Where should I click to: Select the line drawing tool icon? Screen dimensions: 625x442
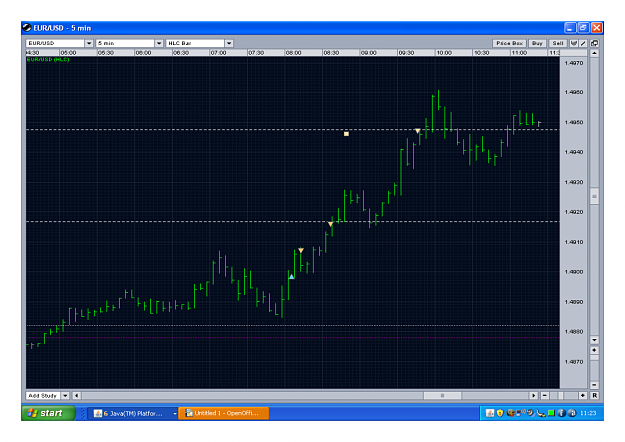[583, 43]
